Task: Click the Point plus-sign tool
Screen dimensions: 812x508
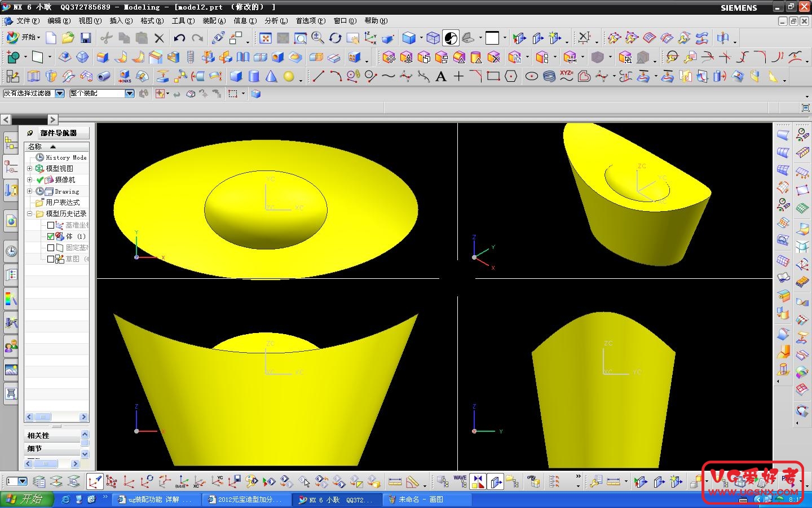Action: pos(458,76)
